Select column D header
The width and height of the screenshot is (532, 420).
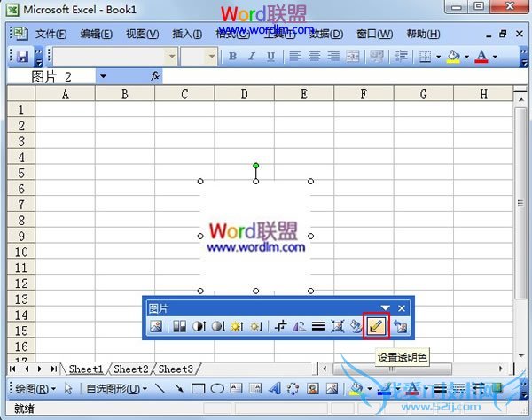pyautogui.click(x=245, y=94)
